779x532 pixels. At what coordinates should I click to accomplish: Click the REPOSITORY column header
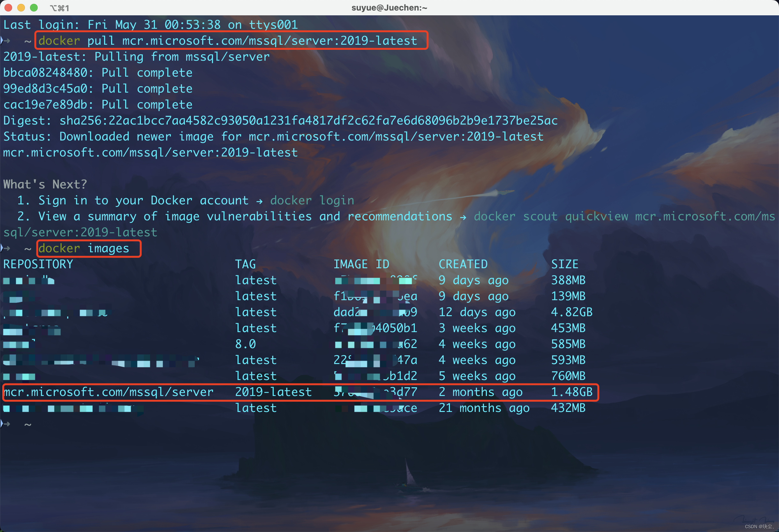coord(38,264)
